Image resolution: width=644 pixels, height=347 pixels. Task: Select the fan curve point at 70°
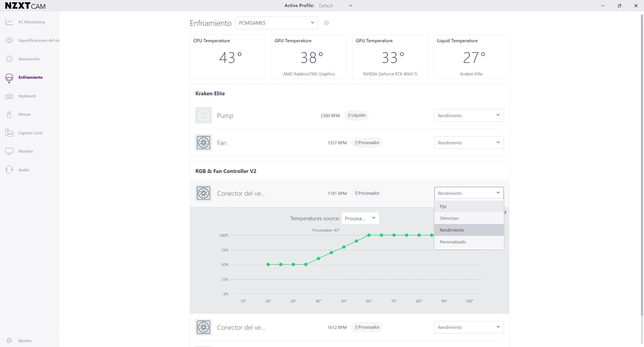394,235
